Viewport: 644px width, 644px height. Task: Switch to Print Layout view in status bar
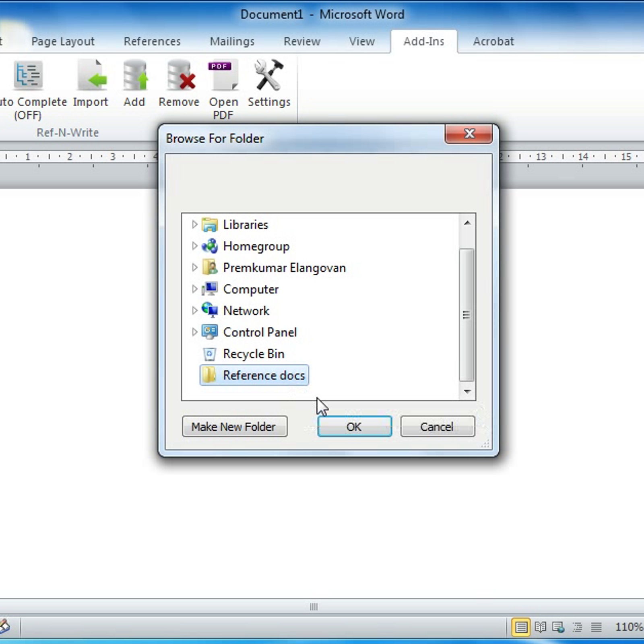click(521, 627)
